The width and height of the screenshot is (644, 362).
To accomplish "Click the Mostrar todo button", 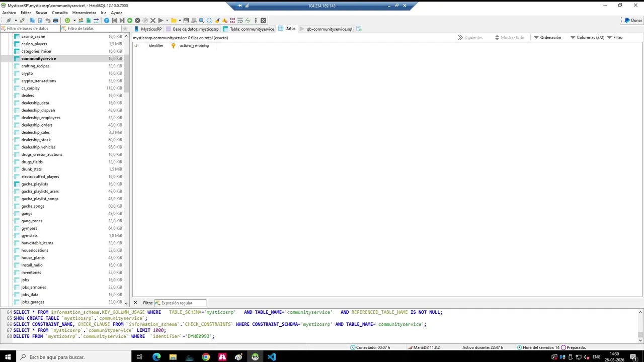I will tap(509, 38).
